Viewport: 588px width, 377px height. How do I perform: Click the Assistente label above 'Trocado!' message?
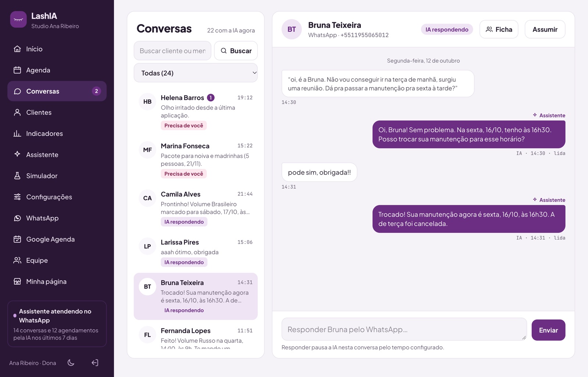coord(549,200)
